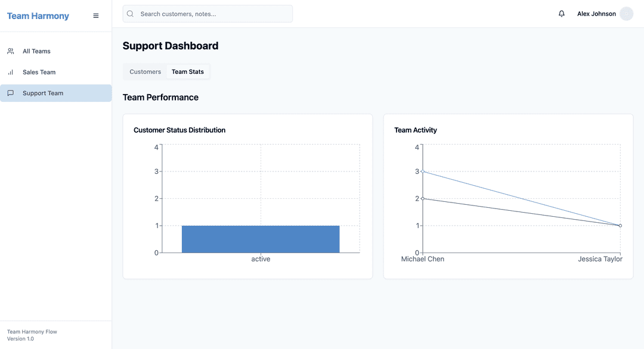Click the chat bubble icon beside Support Team
Image resolution: width=644 pixels, height=349 pixels.
point(11,93)
